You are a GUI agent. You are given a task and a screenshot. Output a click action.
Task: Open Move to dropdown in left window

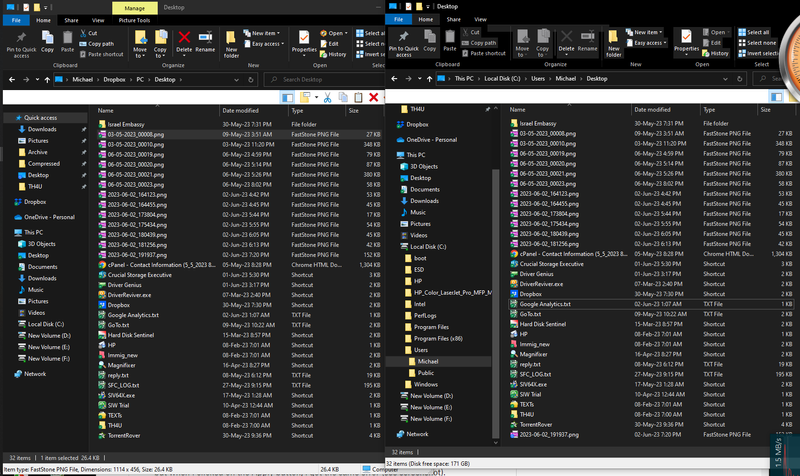(x=139, y=46)
